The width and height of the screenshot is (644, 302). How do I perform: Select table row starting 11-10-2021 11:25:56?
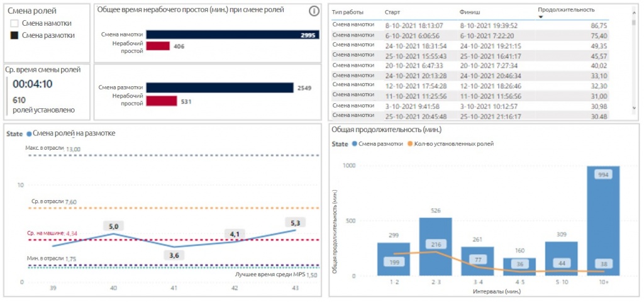click(470, 96)
